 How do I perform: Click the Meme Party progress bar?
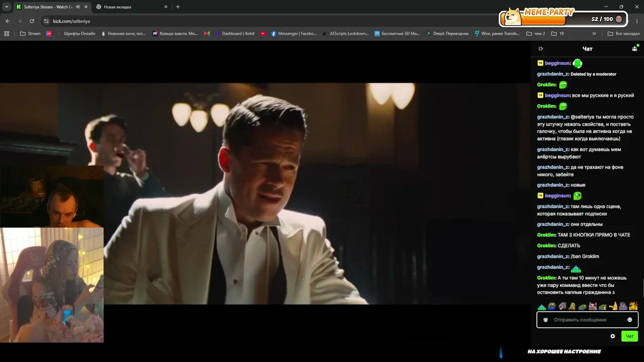562,19
